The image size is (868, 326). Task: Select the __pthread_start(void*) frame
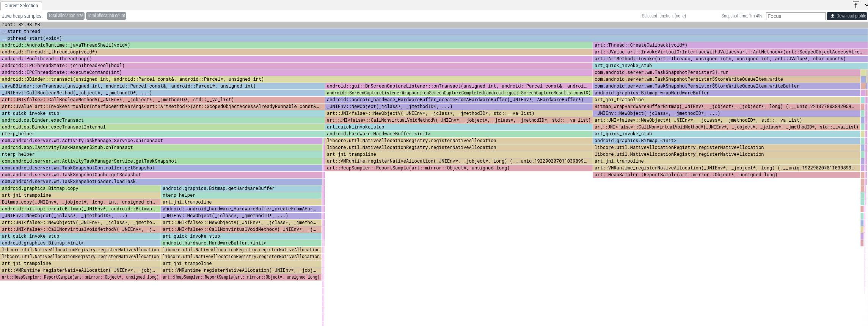[x=434, y=38]
